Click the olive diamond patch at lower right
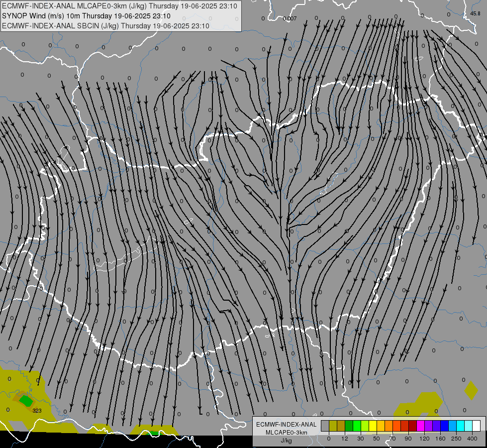 (471, 390)
